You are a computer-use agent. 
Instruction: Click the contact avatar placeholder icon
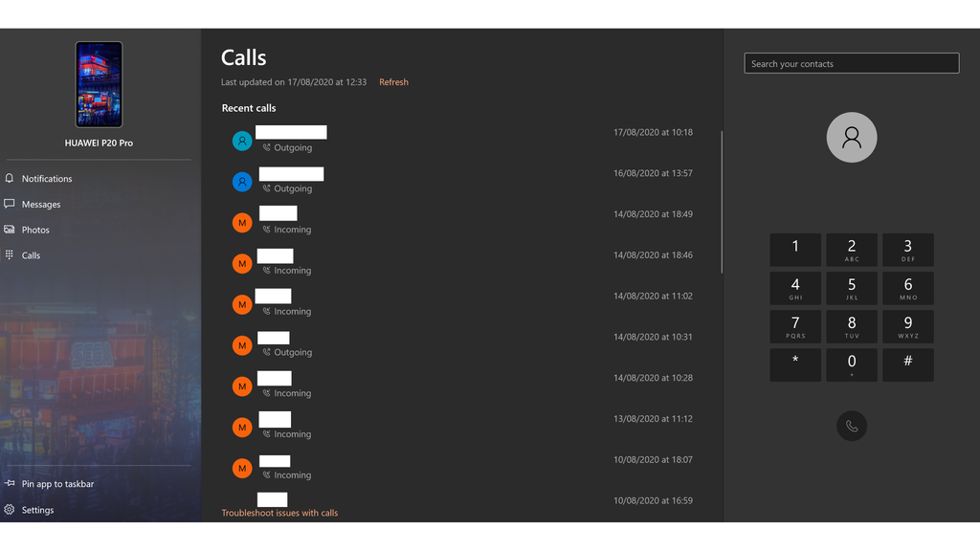(851, 137)
